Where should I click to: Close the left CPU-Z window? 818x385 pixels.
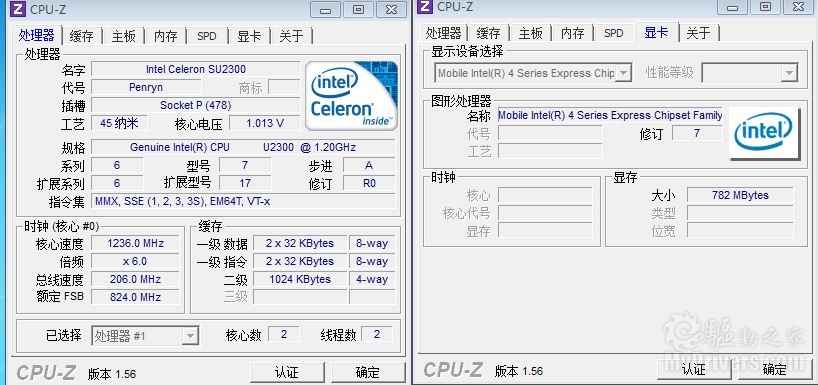coord(391,9)
